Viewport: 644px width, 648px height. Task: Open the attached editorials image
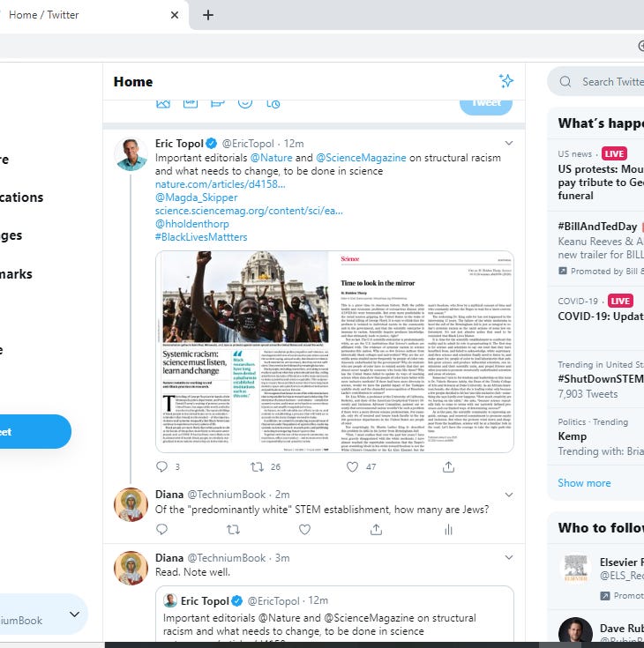pyautogui.click(x=334, y=352)
